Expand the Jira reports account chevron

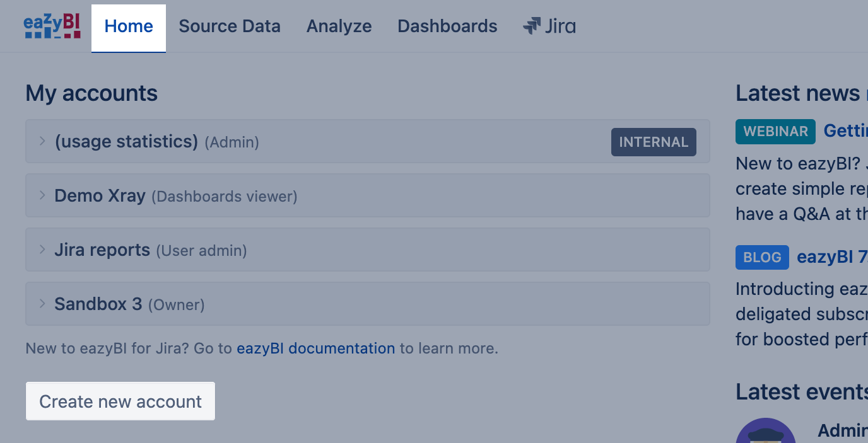tap(42, 250)
